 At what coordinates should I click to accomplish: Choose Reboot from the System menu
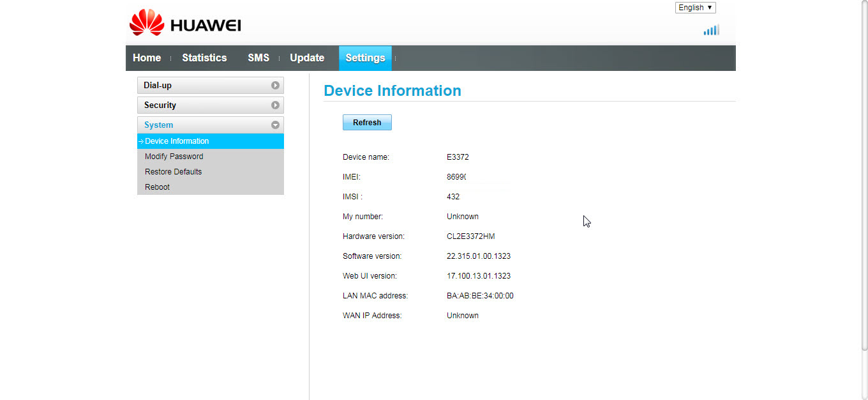click(157, 187)
